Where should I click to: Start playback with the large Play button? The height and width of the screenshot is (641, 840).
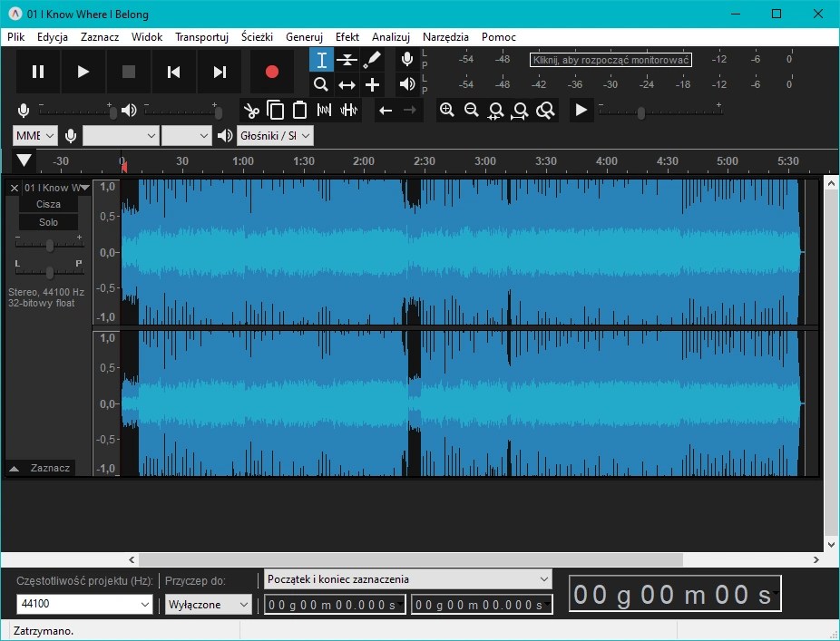(83, 72)
